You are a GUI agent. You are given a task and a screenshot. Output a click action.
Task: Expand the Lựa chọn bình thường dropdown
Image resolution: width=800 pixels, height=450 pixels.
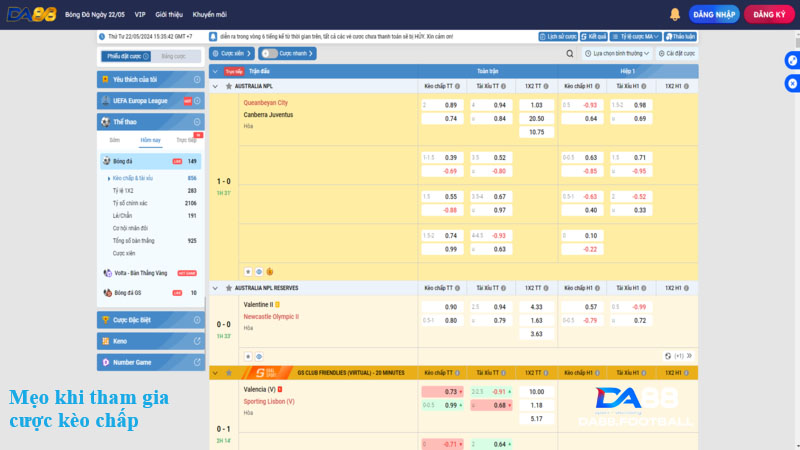click(x=616, y=53)
